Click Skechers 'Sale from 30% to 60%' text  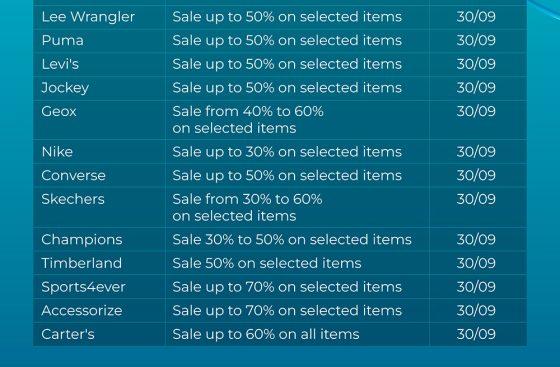pyautogui.click(x=247, y=199)
